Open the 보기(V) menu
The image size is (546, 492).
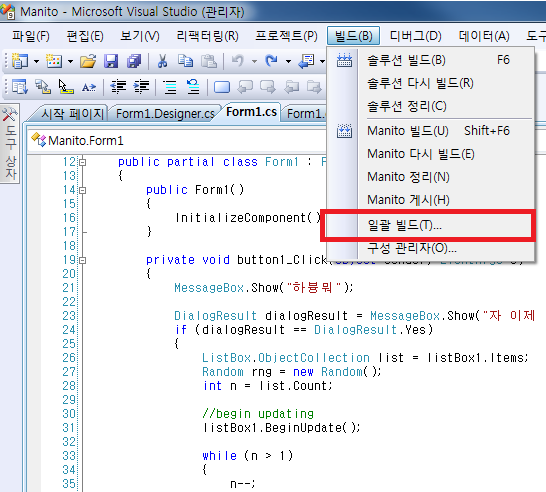tap(140, 36)
